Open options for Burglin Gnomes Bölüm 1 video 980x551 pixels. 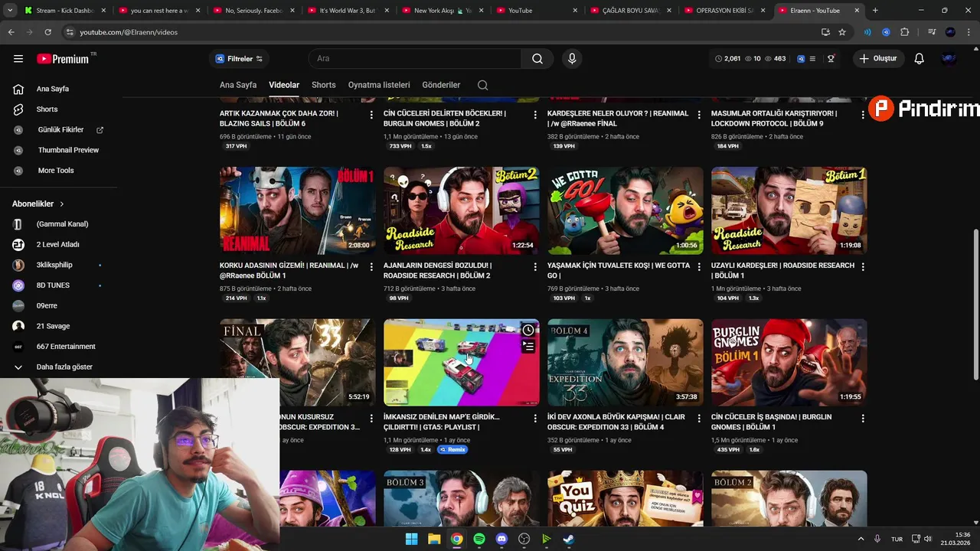click(863, 419)
